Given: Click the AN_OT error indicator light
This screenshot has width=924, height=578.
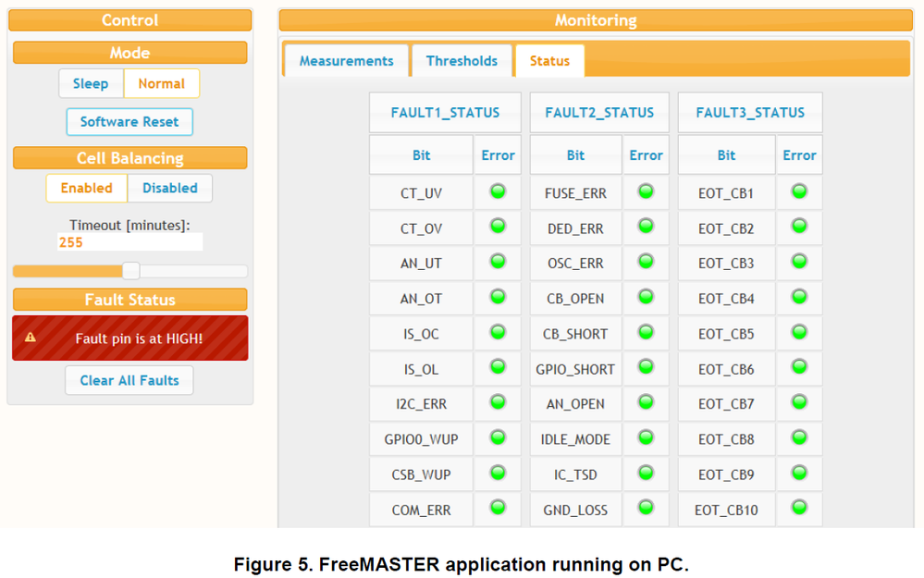Looking at the screenshot, I should (x=498, y=297).
